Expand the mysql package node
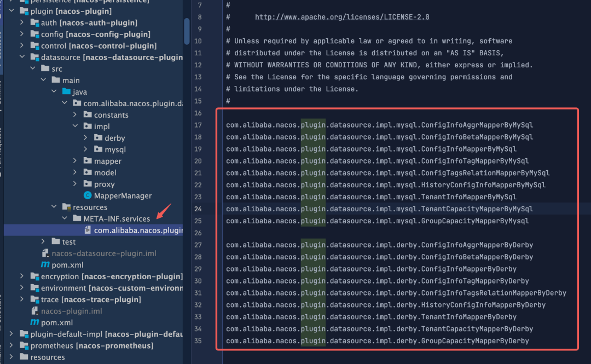This screenshot has width=591, height=364. point(86,149)
